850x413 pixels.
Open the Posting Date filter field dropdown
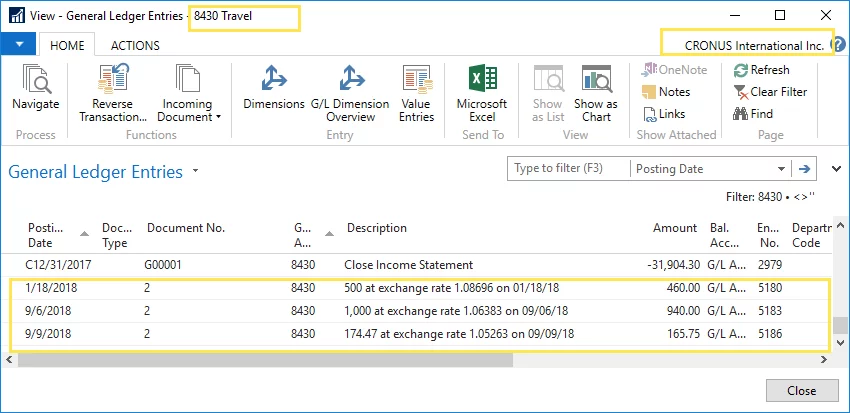(782, 169)
